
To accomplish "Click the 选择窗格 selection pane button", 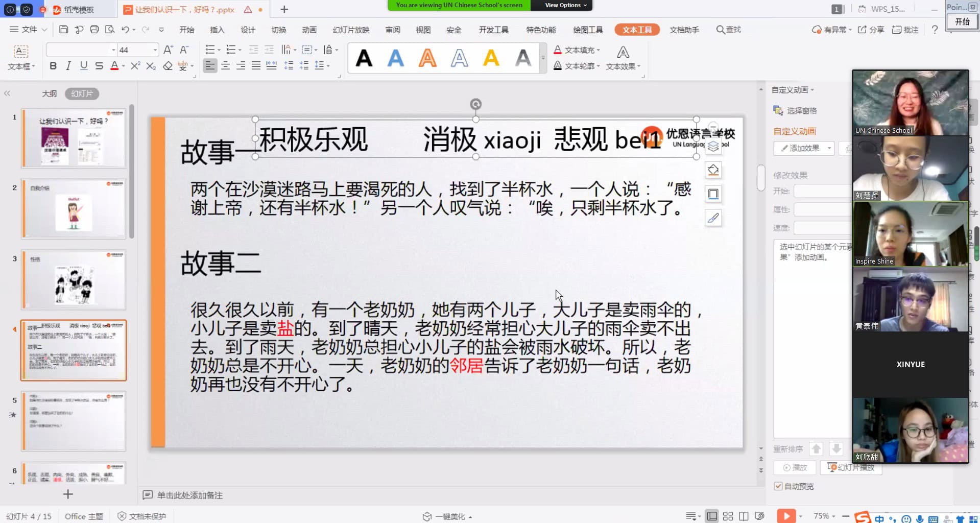I will click(795, 110).
